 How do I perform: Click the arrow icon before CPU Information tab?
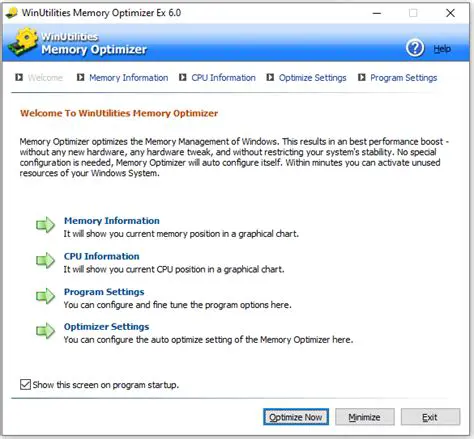182,77
